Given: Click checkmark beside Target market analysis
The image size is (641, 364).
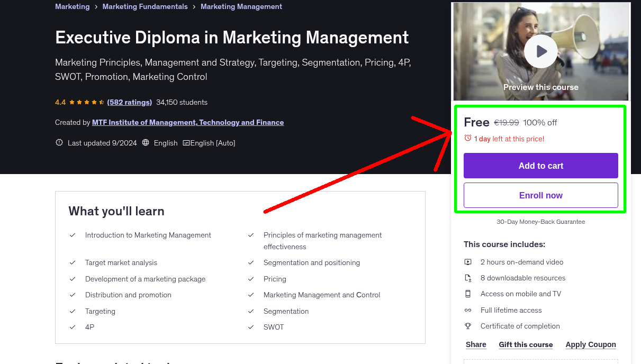Looking at the screenshot, I should tap(73, 262).
